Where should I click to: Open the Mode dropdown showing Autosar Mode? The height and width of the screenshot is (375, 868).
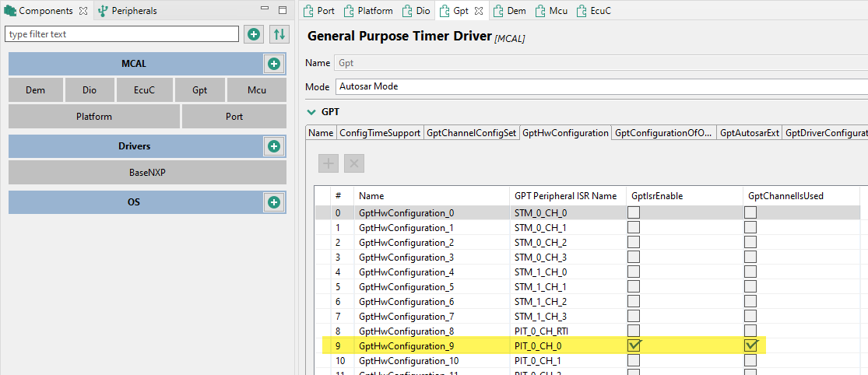click(x=599, y=86)
